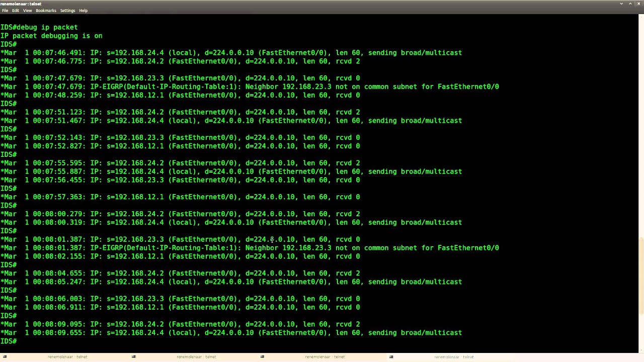Image resolution: width=644 pixels, height=362 pixels.
Task: Click the log line timestamped 00:07:56.455
Action: click(180, 180)
